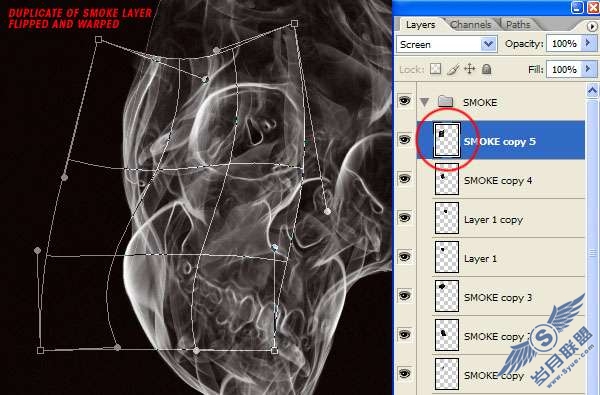The width and height of the screenshot is (600, 395).
Task: Click the top-left warp corner handle
Action: pyautogui.click(x=98, y=39)
